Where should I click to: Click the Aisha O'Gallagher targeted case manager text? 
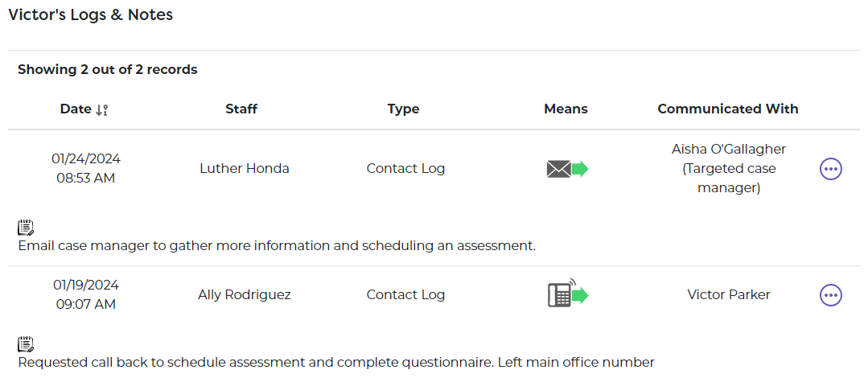(x=729, y=169)
